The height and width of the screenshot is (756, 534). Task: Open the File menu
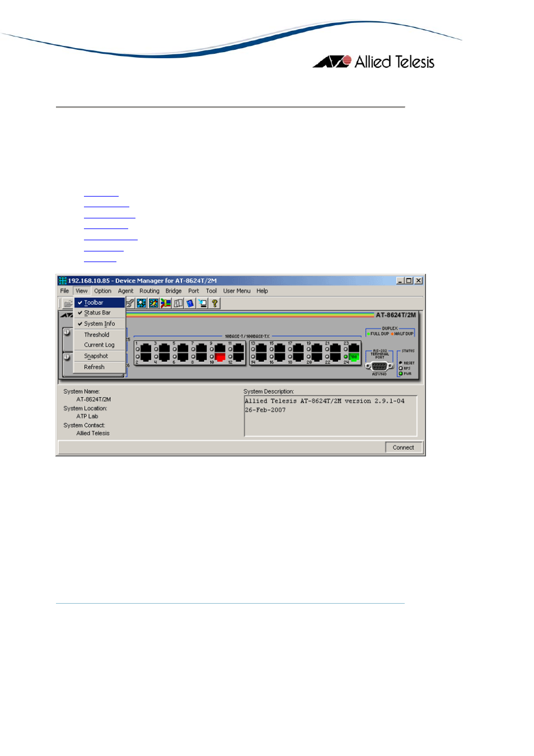64,291
